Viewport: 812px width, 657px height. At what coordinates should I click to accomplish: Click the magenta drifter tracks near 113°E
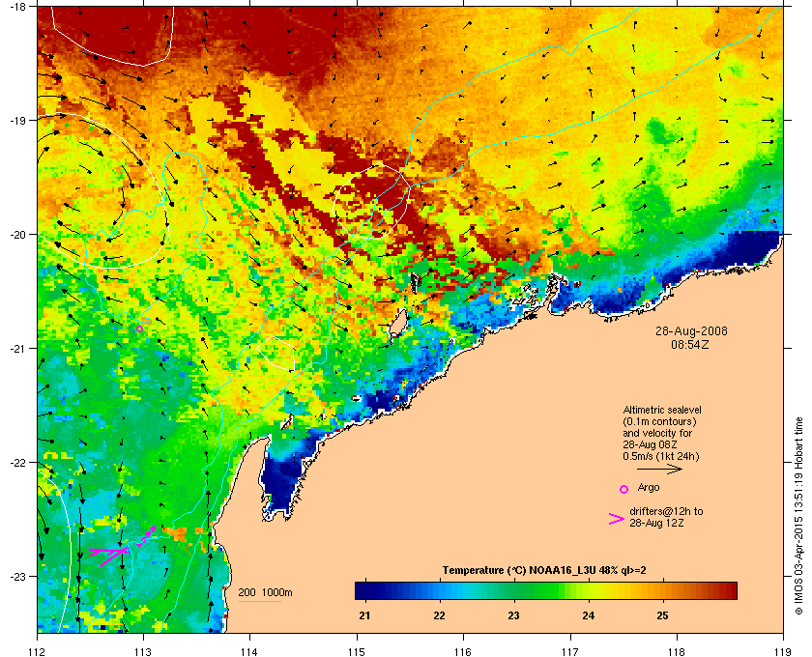(x=122, y=547)
